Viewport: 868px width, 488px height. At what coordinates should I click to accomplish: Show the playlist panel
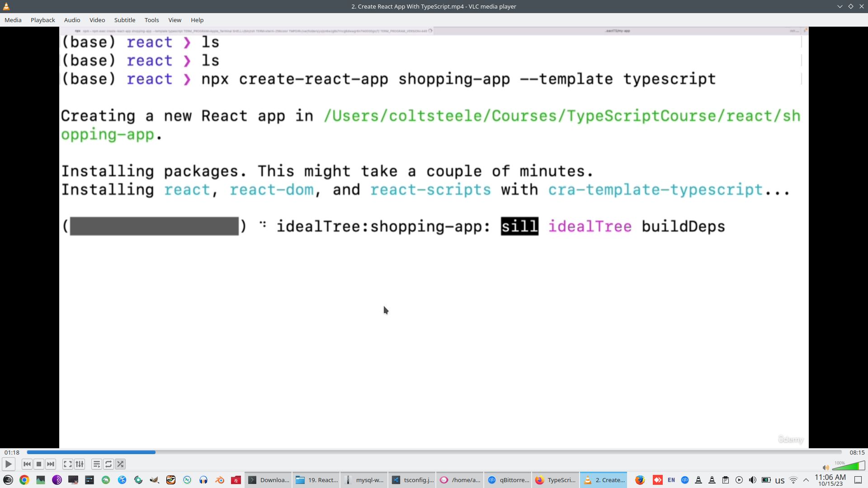tap(97, 464)
